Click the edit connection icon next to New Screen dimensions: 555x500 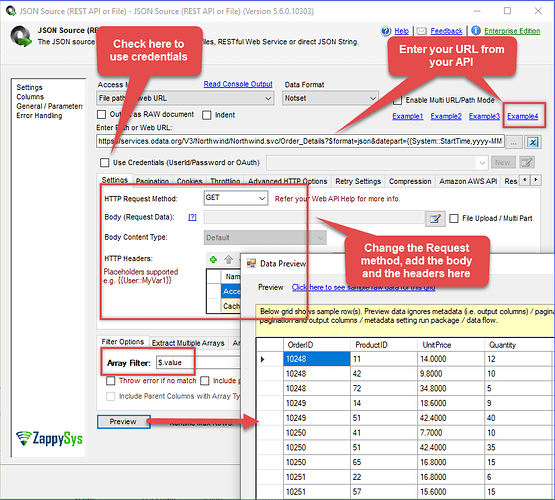[527, 162]
